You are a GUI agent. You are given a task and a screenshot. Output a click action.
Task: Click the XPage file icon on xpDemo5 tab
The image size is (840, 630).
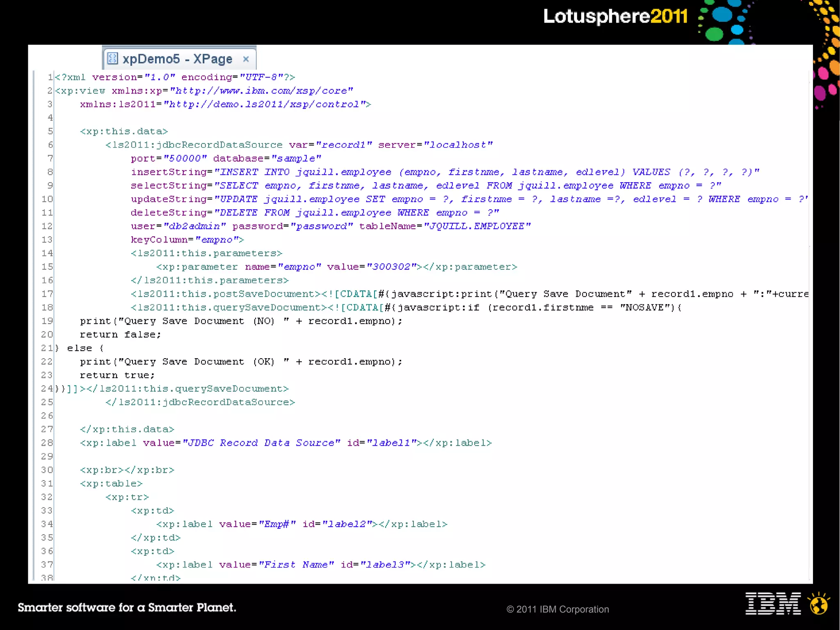click(112, 59)
